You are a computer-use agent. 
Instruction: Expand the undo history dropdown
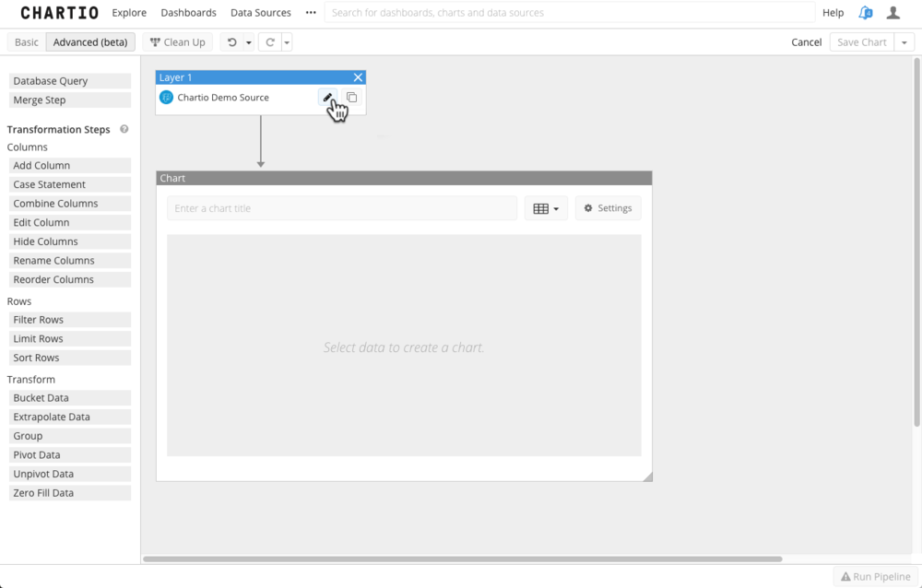pos(249,42)
